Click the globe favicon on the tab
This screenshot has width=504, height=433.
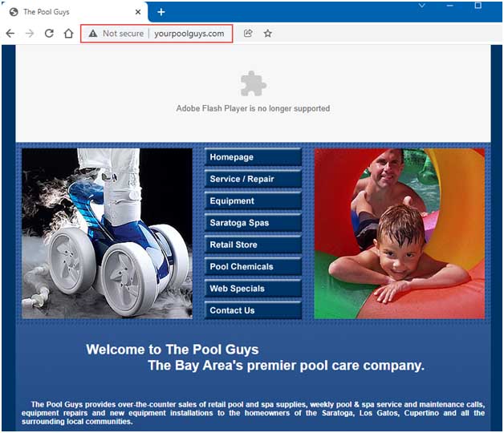tap(14, 12)
